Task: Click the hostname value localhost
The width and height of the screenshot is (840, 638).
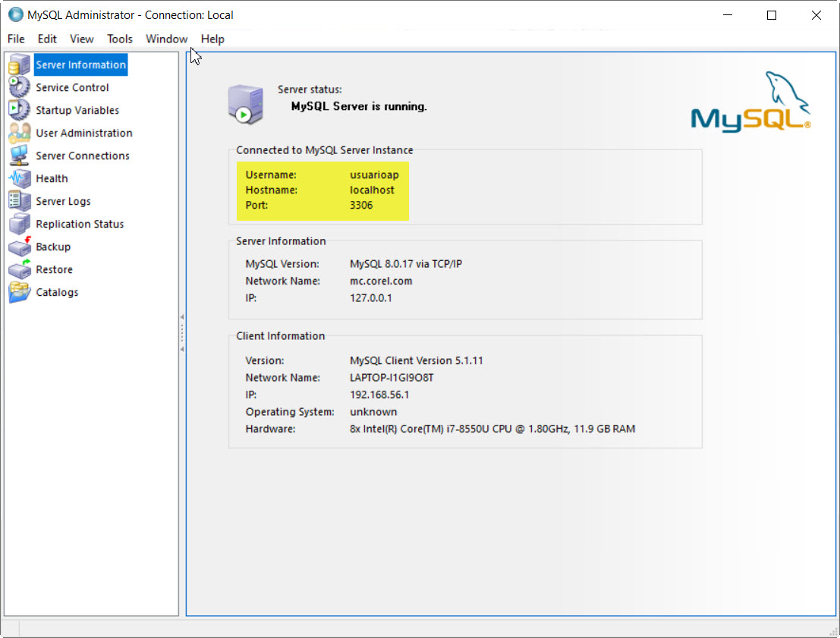Action: pyautogui.click(x=373, y=190)
